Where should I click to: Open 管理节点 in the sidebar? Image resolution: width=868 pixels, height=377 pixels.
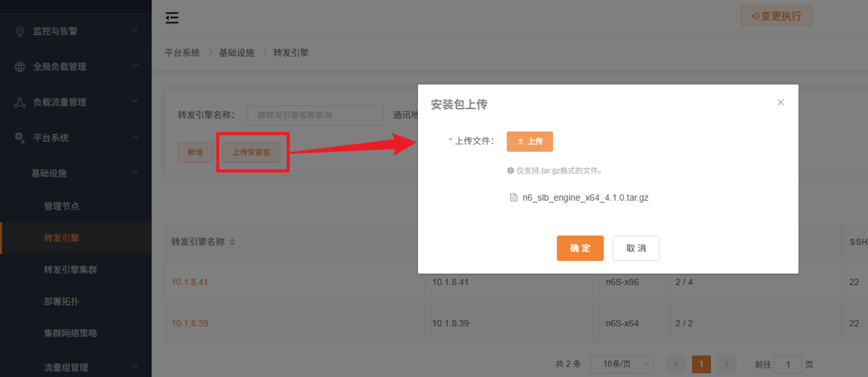(61, 206)
